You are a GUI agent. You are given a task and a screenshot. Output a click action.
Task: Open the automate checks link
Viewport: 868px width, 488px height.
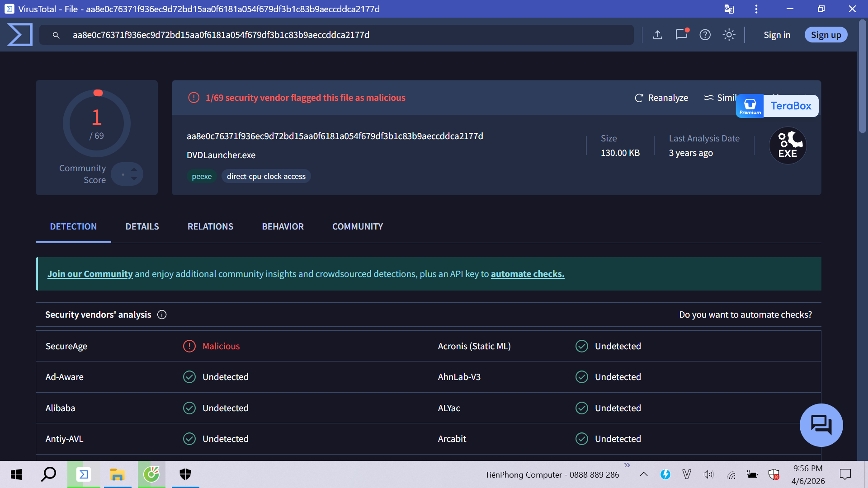click(528, 274)
